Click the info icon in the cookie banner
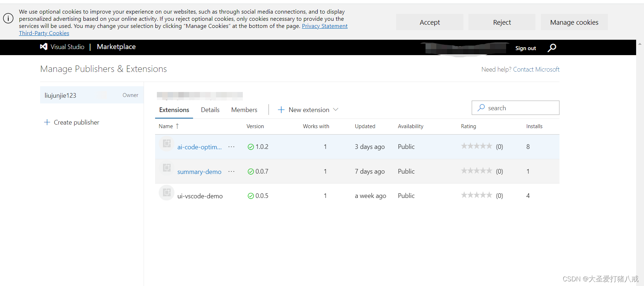Viewport: 644px width, 286px height. (x=8, y=18)
